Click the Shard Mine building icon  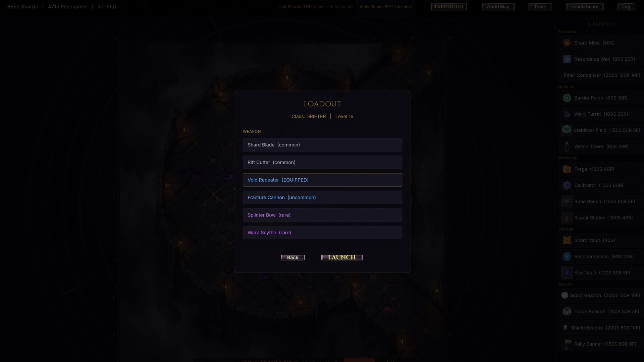567,43
